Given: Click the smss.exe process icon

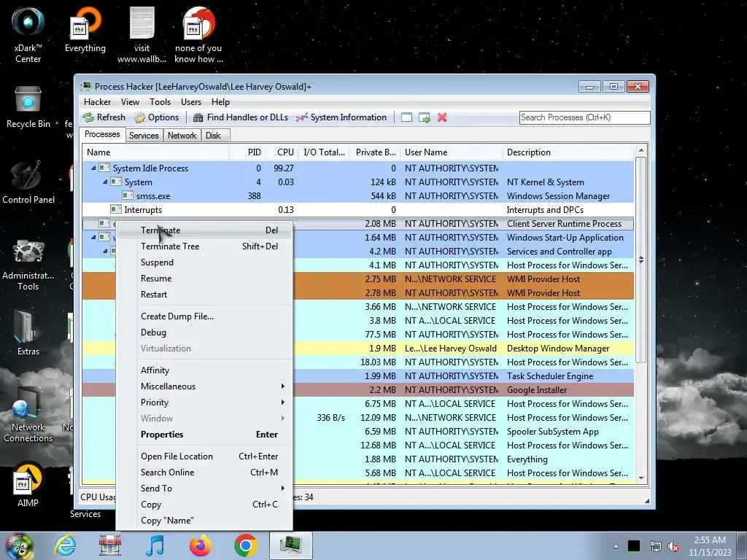Looking at the screenshot, I should tap(127, 195).
